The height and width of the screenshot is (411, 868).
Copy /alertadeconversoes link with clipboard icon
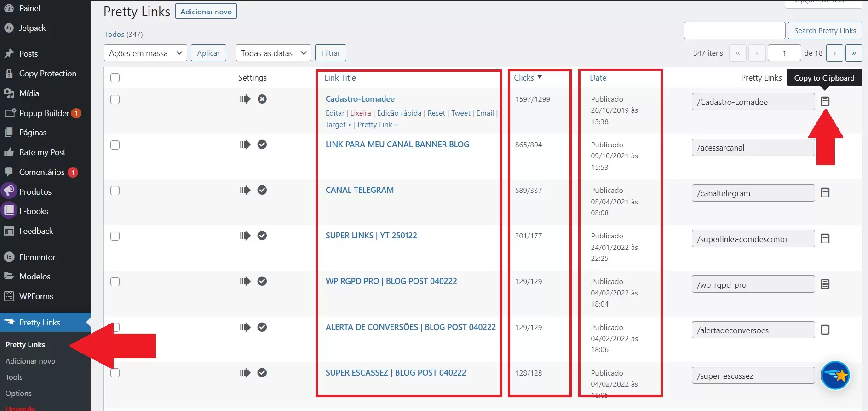click(x=825, y=330)
